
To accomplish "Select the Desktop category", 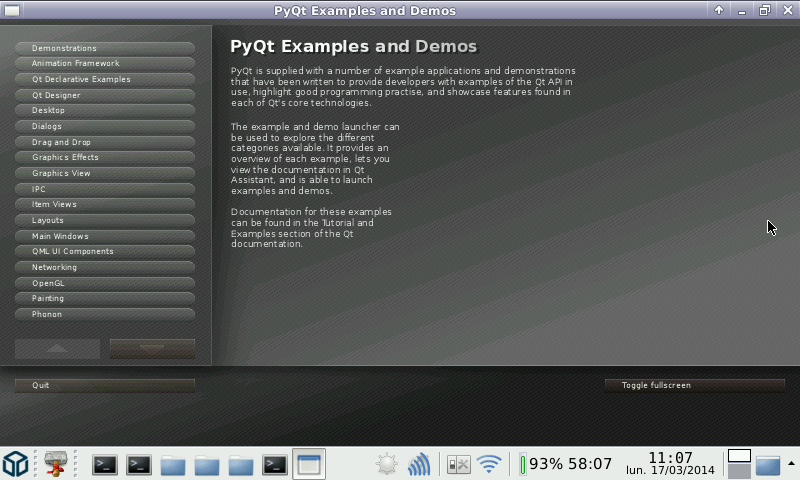I will point(105,110).
